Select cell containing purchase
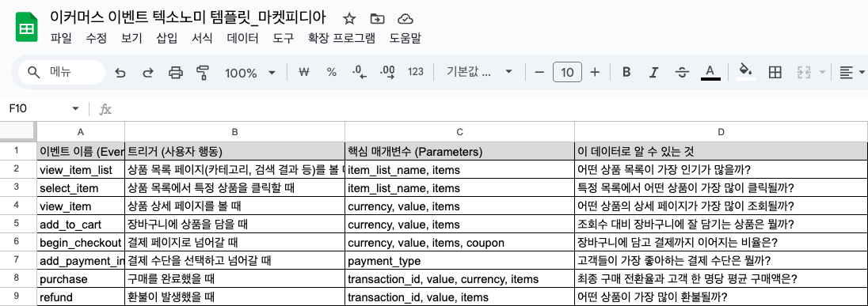Image resolution: width=868 pixels, height=306 pixels. [x=81, y=279]
